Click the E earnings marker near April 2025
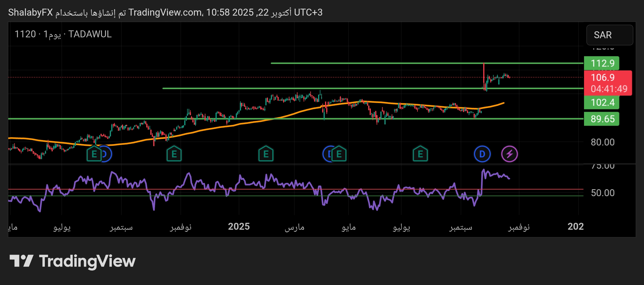Viewport: 644px width, 285px height. (340, 154)
